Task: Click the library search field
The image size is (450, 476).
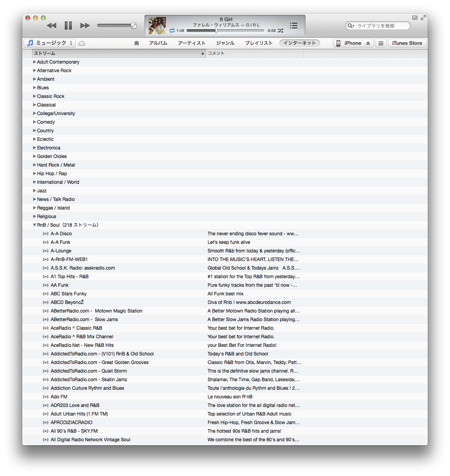Action: click(x=378, y=26)
